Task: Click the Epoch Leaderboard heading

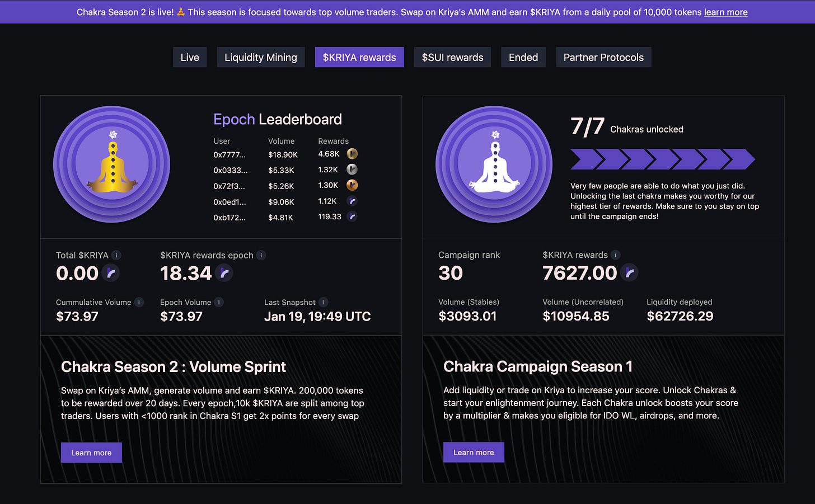Action: [278, 119]
